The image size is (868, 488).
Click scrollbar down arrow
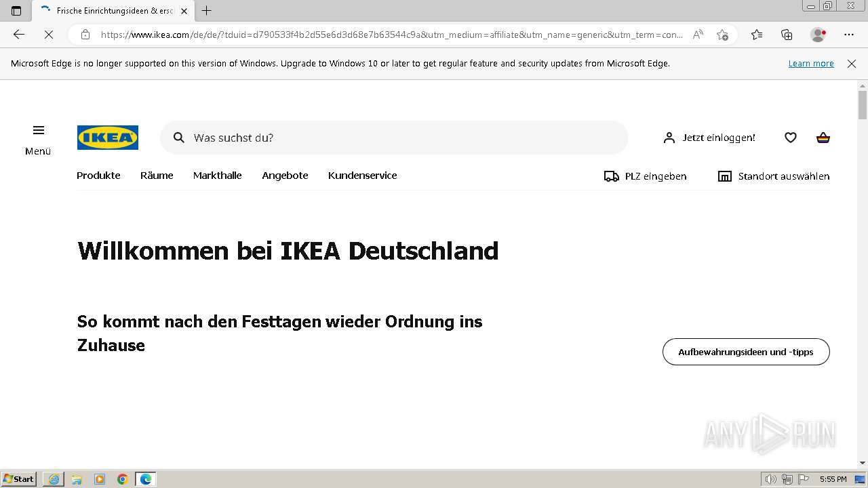click(x=863, y=463)
